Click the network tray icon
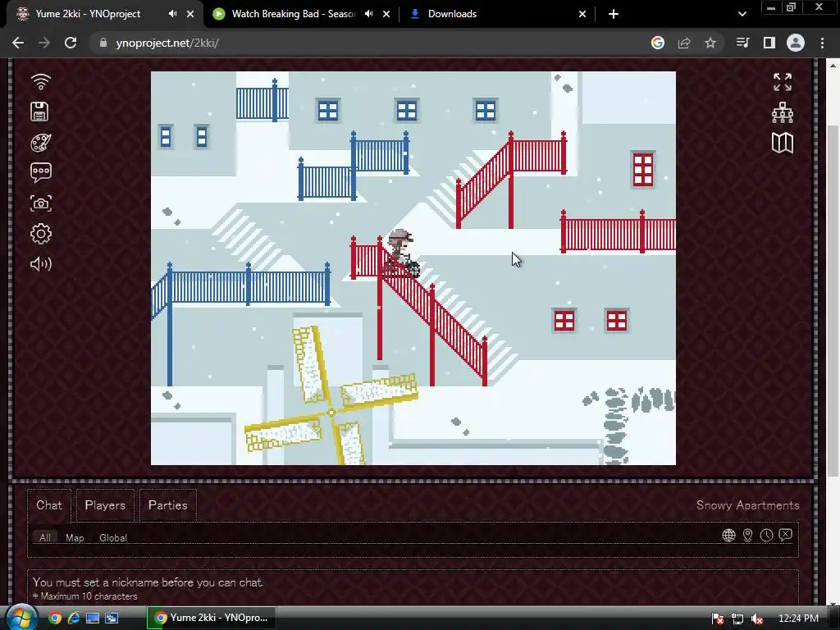Viewport: 840px width, 630px height. tap(737, 619)
